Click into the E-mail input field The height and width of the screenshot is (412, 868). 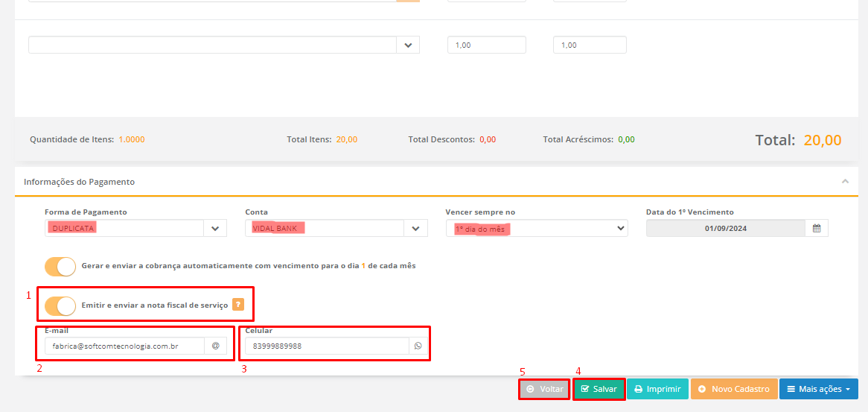click(x=124, y=346)
